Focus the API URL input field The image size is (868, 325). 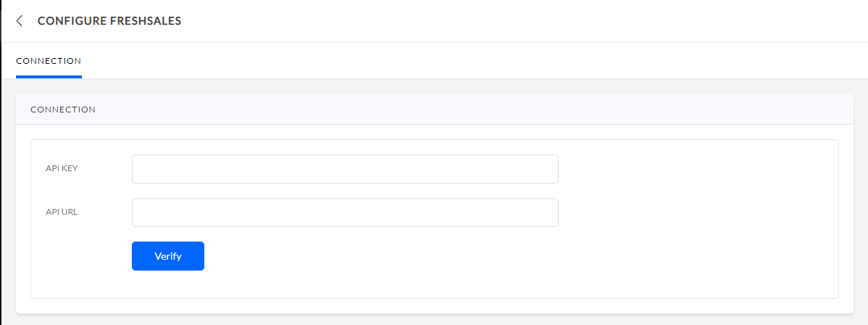click(x=345, y=213)
